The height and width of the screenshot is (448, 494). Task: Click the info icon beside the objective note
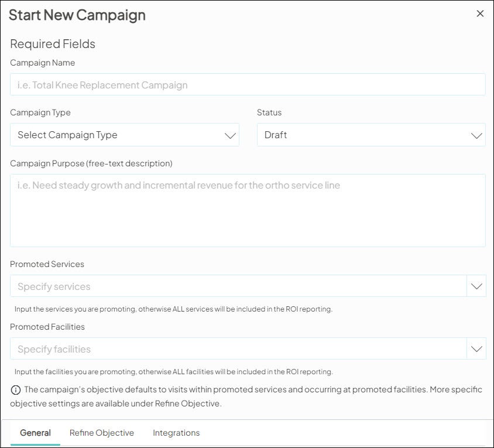[x=15, y=390]
